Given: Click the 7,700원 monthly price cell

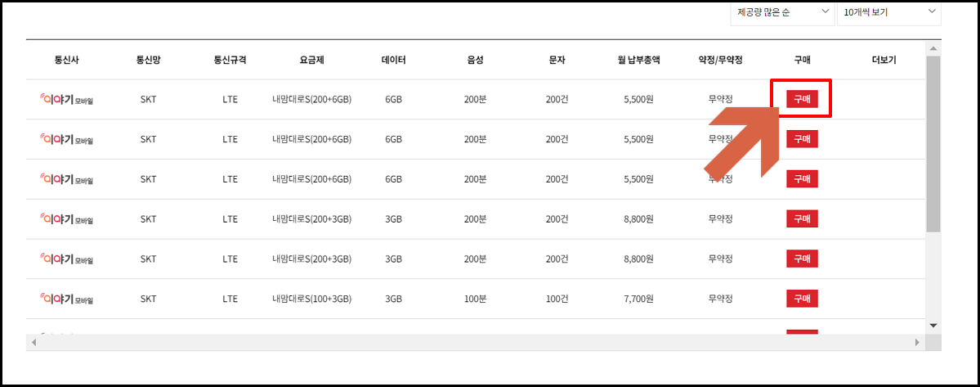Looking at the screenshot, I should point(638,299).
